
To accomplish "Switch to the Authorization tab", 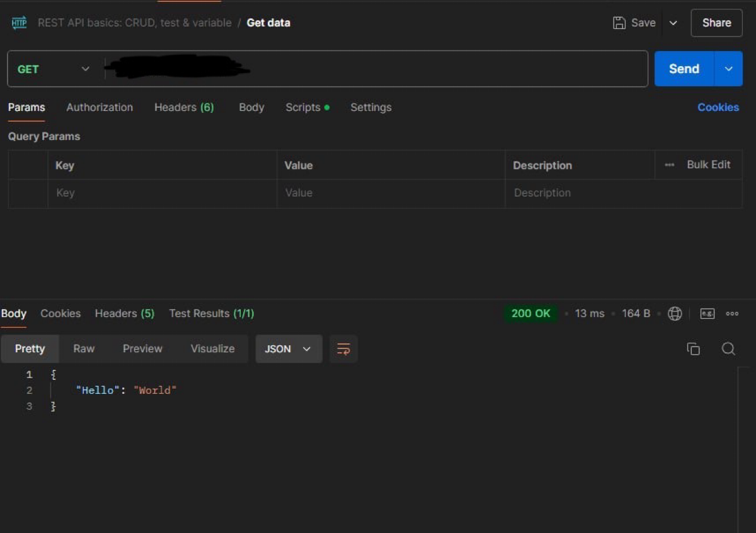I will coord(100,107).
